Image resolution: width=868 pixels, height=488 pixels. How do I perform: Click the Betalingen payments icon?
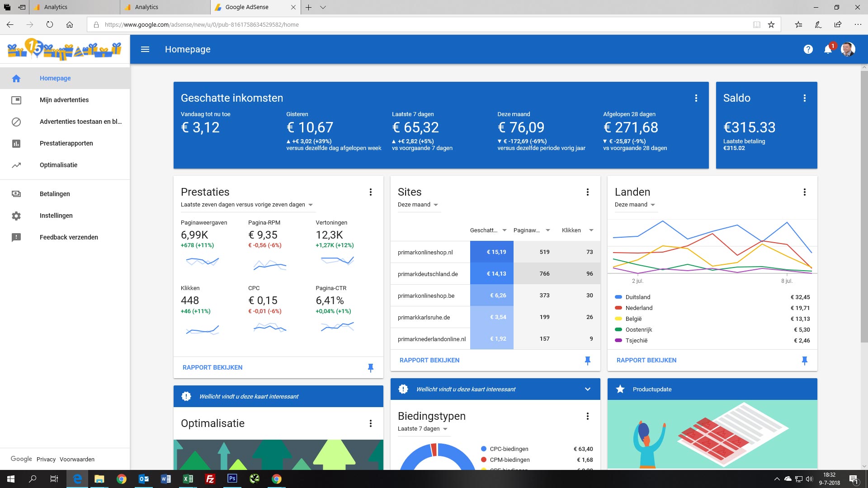(x=16, y=194)
